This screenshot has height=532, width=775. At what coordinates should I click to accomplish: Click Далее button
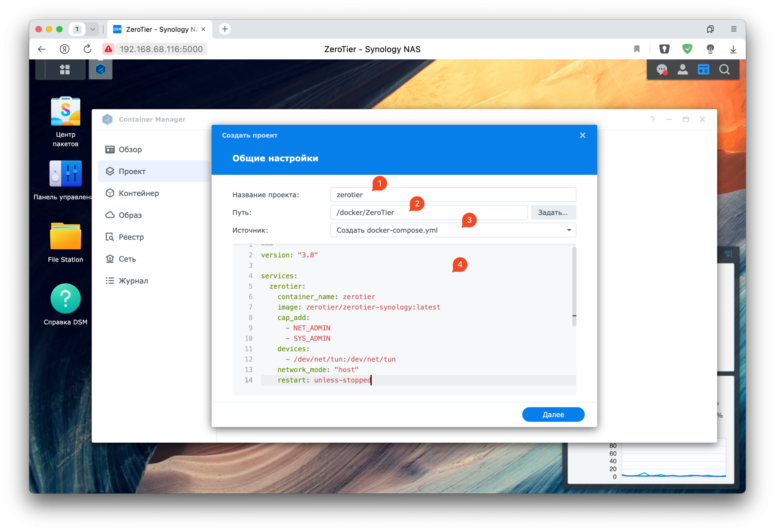[553, 415]
